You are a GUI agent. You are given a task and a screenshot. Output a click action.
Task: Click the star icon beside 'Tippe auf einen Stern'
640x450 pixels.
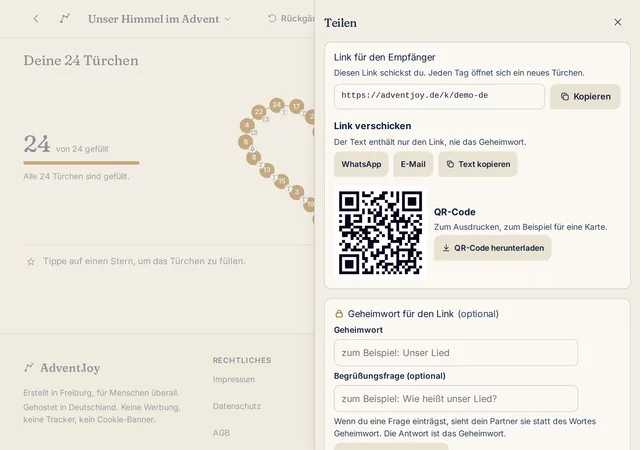coord(31,261)
